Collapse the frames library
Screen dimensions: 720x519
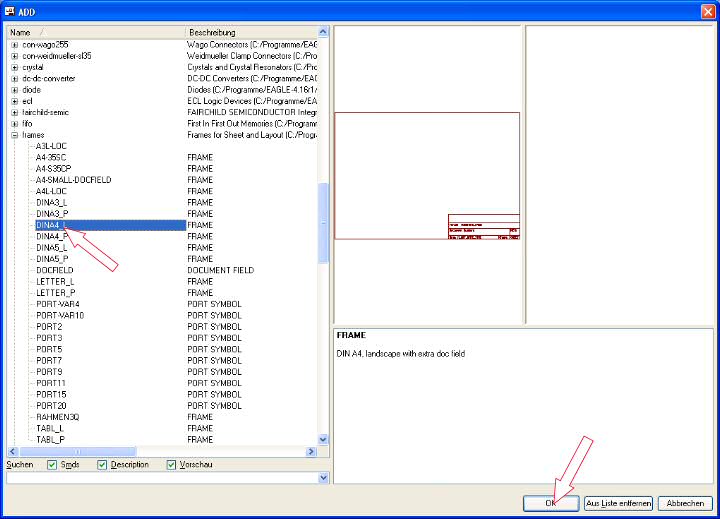pos(14,134)
